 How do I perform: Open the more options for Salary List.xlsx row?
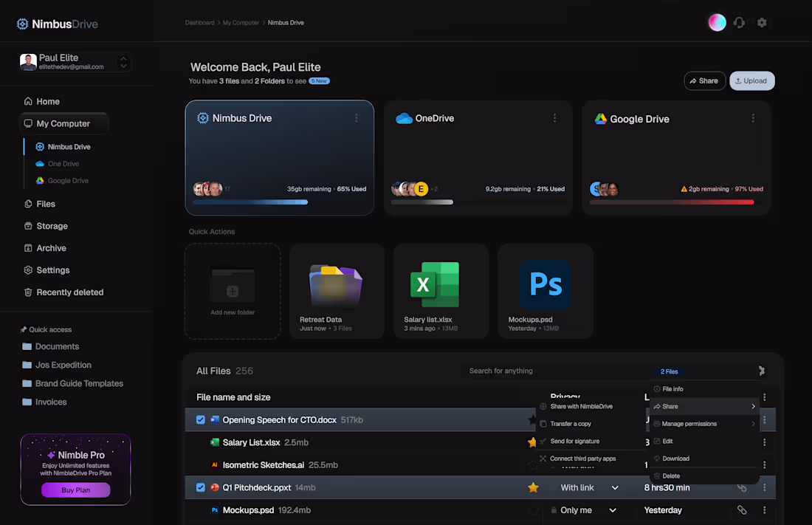pyautogui.click(x=764, y=442)
